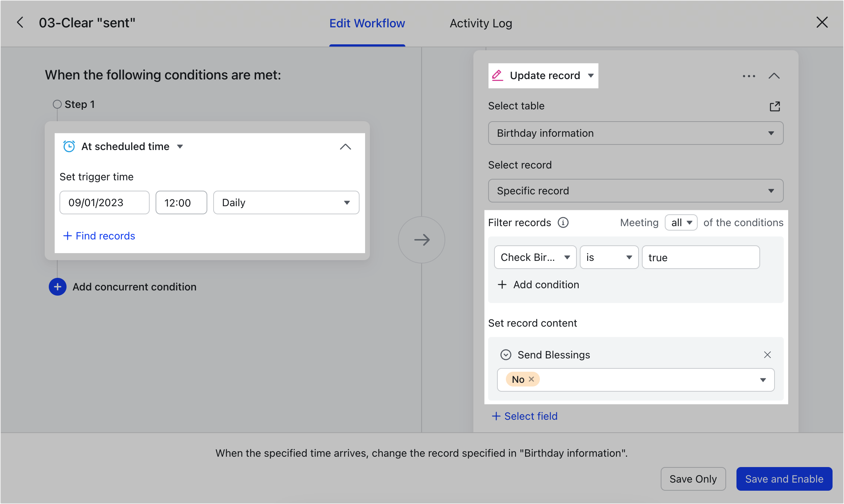Image resolution: width=844 pixels, height=504 pixels.
Task: Click the back arrow beside the workflow title
Action: pyautogui.click(x=20, y=23)
